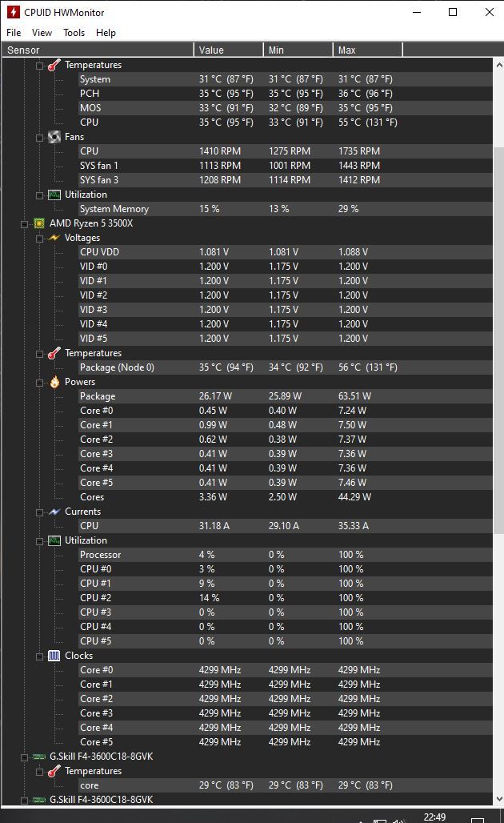504x823 pixels.
Task: Collapse the Temperatures group above Package (Node 0)
Action: tap(39, 354)
